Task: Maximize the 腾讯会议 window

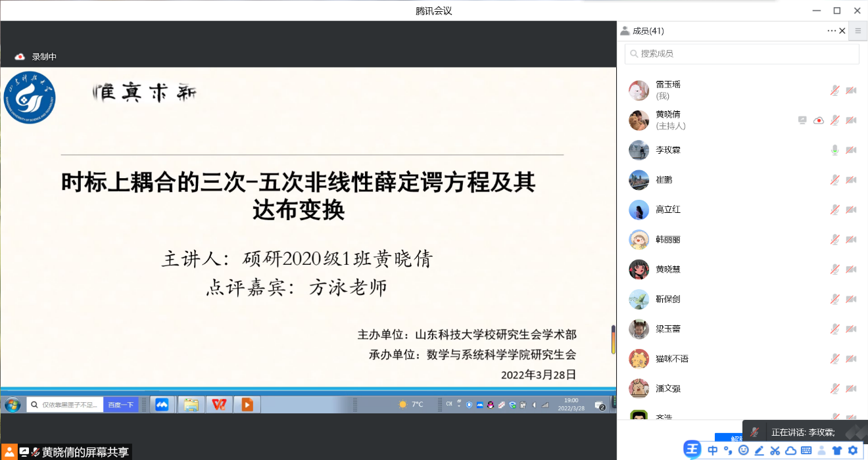Action: [837, 11]
